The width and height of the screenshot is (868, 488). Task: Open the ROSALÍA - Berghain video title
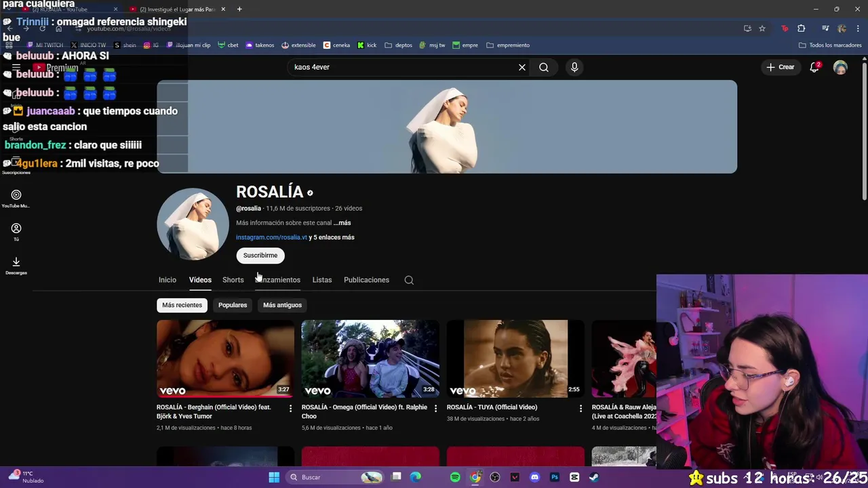click(x=214, y=411)
